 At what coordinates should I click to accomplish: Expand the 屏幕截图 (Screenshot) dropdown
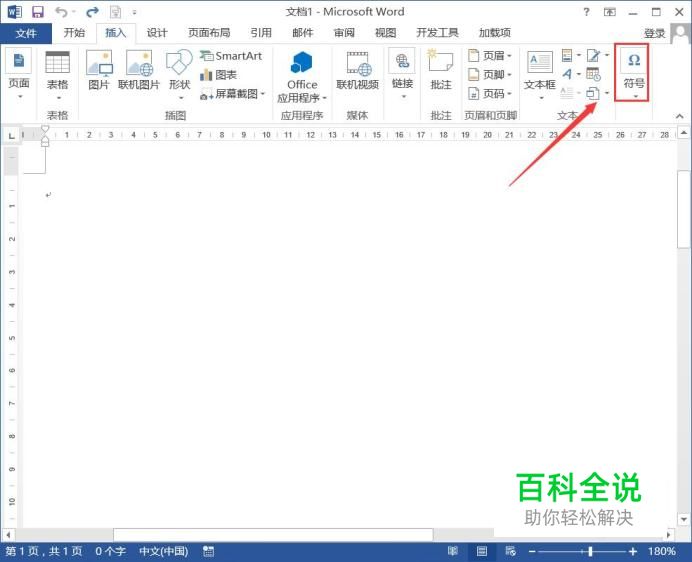(263, 94)
